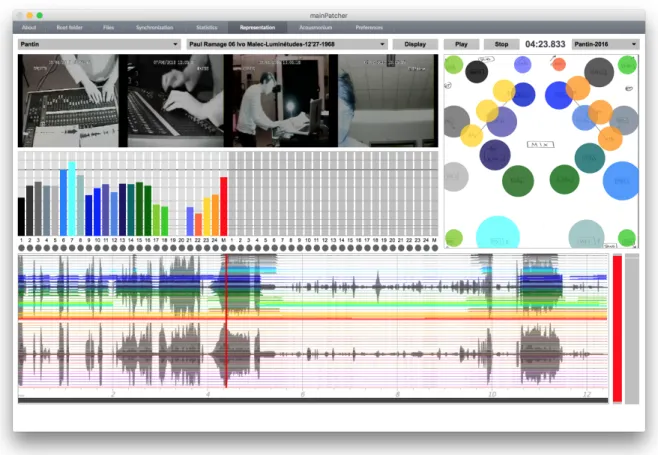The image size is (658, 455).
Task: Click the tall red vertical meter at right
Action: click(x=617, y=329)
